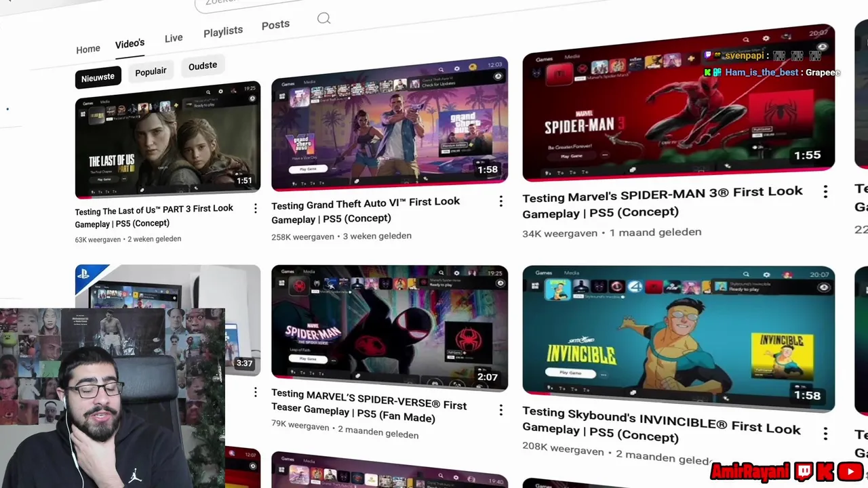This screenshot has width=868, height=488.
Task: Play the Spider-Man 3 video thumbnail
Action: 678,103
